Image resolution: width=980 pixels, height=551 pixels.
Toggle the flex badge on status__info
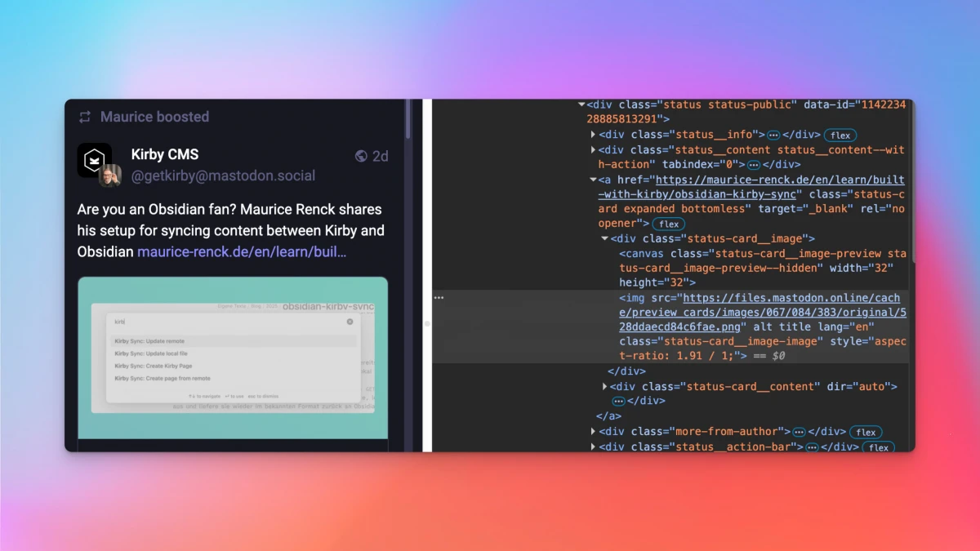point(840,136)
